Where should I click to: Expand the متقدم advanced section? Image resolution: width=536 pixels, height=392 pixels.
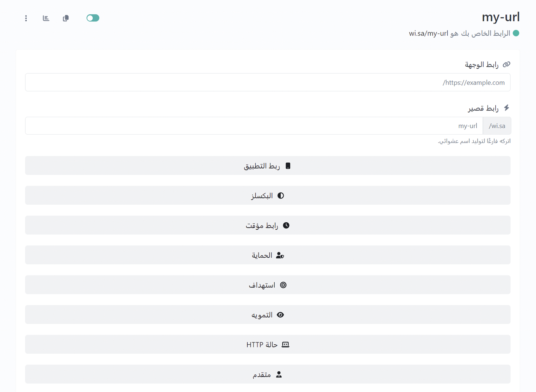point(268,374)
